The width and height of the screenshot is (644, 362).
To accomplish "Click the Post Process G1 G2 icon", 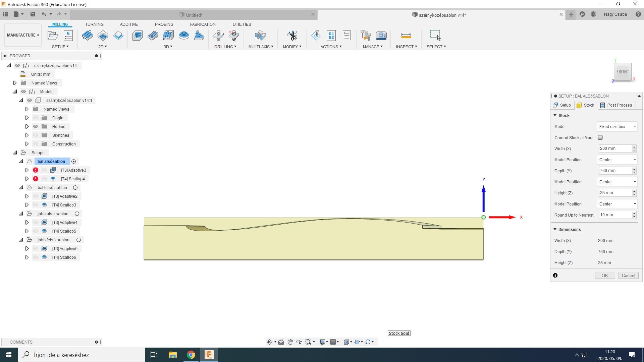I will tap(331, 35).
